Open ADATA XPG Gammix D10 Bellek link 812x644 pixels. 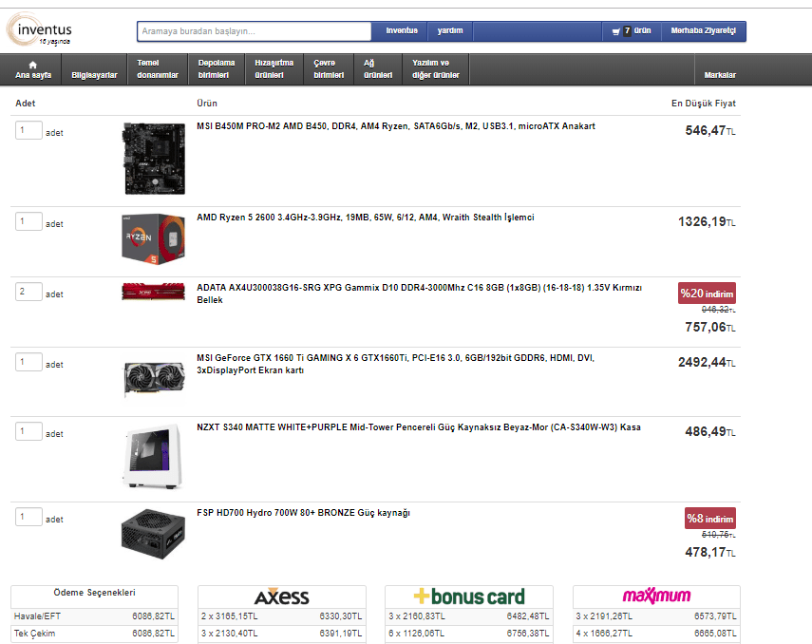[x=419, y=294]
